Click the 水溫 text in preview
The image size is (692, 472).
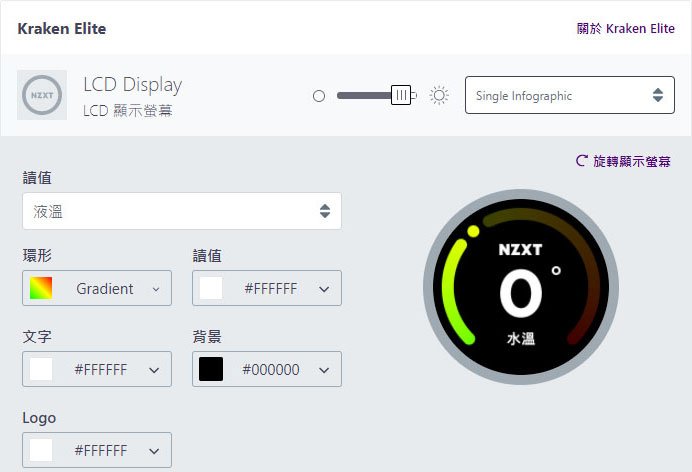coord(521,339)
